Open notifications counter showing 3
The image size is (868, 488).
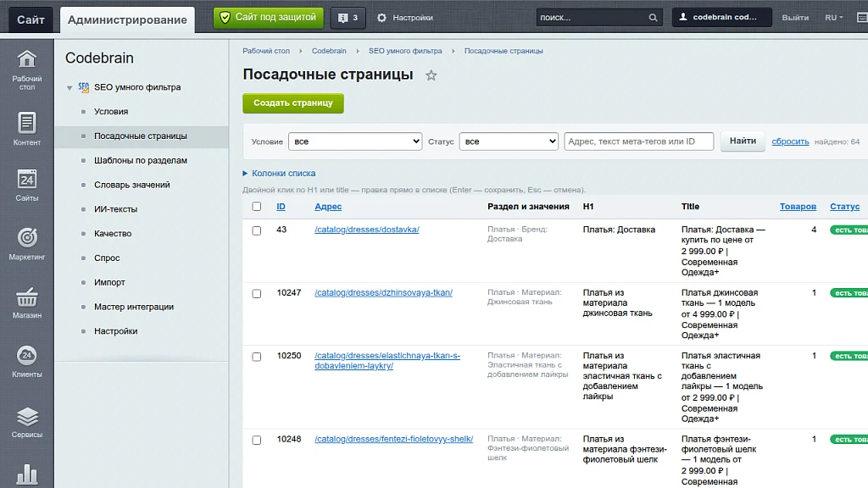[x=348, y=18]
